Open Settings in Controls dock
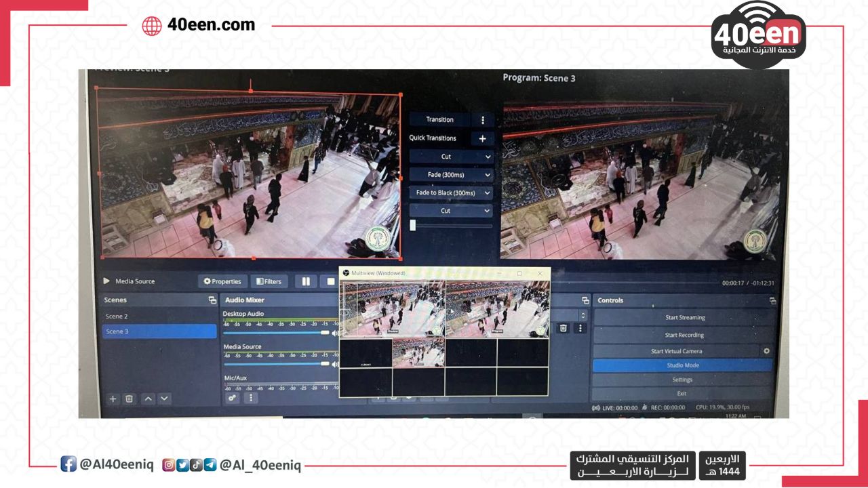Viewport: 868px width, 488px height. (x=682, y=380)
